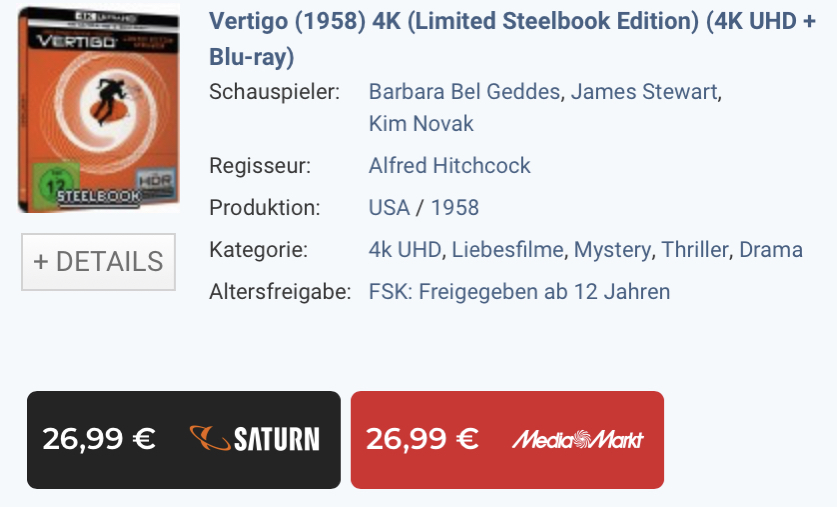The width and height of the screenshot is (837, 507).
Task: Expand the + DETAILS button
Action: pyautogui.click(x=98, y=262)
